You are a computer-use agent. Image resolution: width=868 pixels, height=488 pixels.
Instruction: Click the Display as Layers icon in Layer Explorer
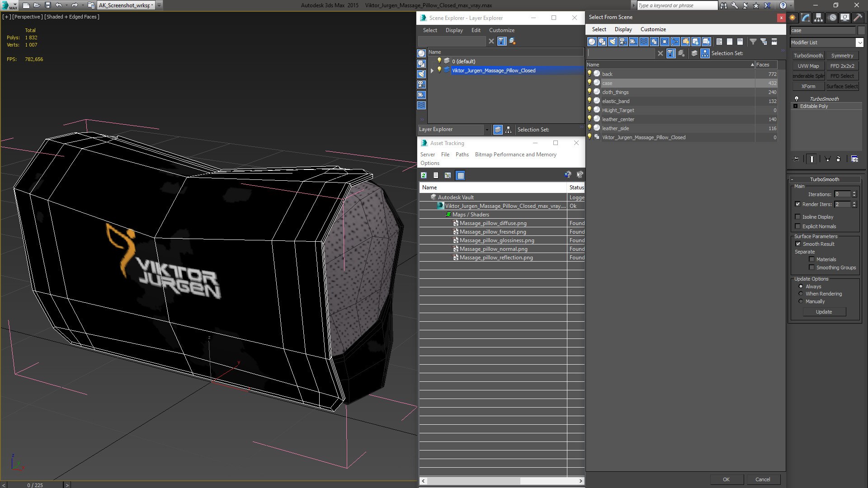point(497,130)
